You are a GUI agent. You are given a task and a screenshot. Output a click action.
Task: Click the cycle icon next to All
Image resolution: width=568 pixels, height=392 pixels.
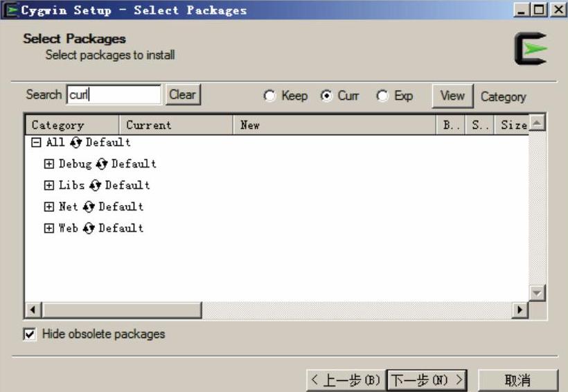tap(76, 143)
